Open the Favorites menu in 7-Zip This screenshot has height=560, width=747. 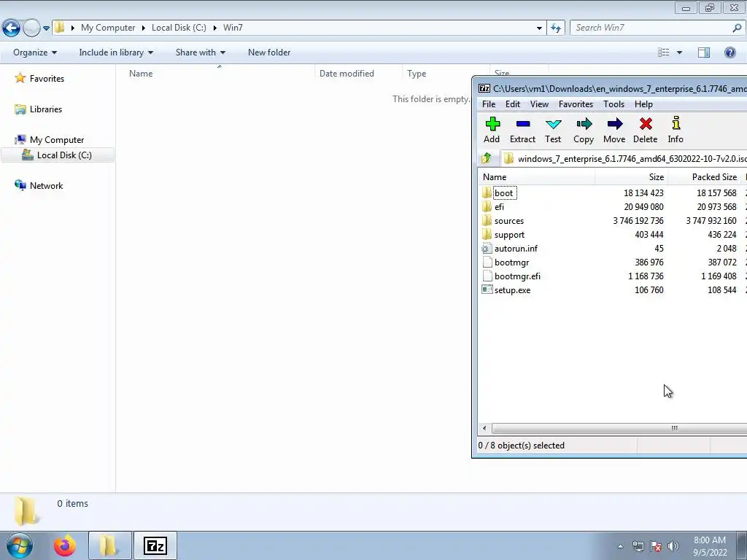click(576, 104)
